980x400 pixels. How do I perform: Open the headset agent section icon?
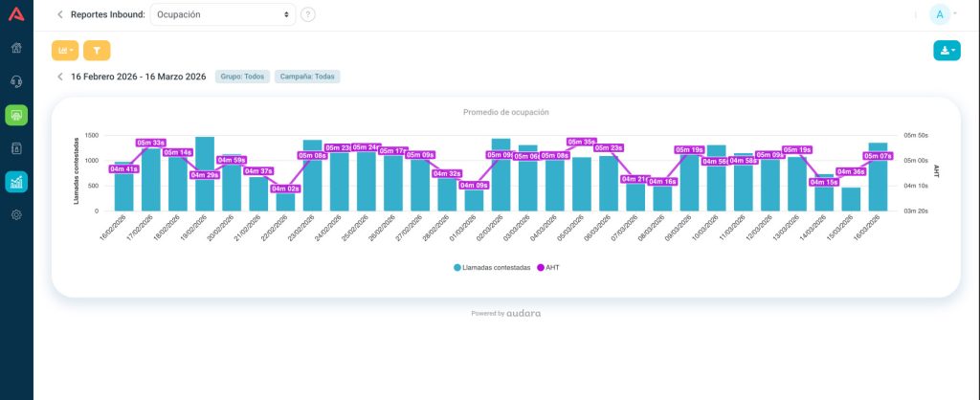click(x=16, y=81)
